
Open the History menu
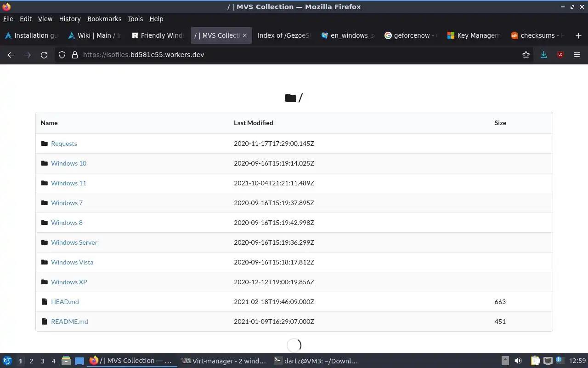point(70,19)
